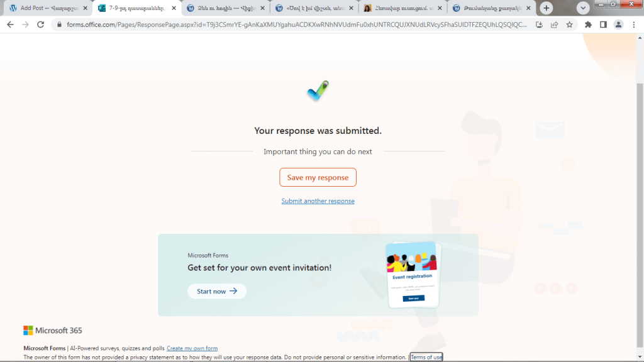Click Submit another response link

[318, 201]
